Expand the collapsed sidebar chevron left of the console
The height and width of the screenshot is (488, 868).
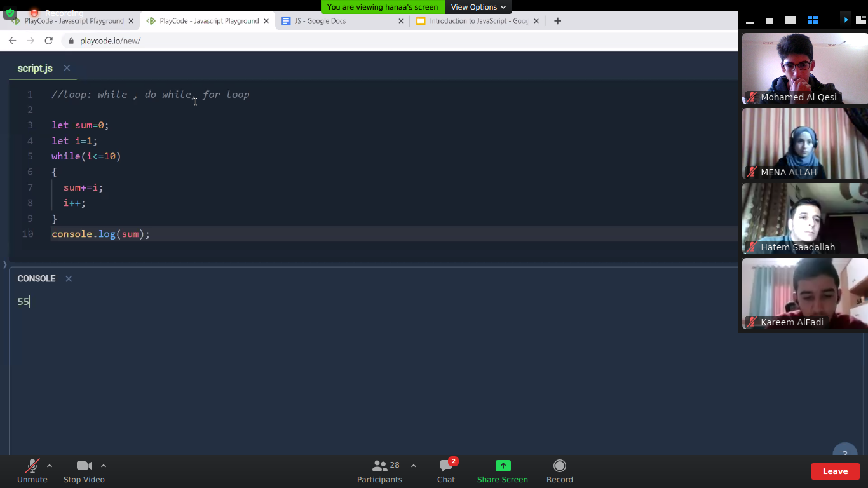tap(4, 264)
